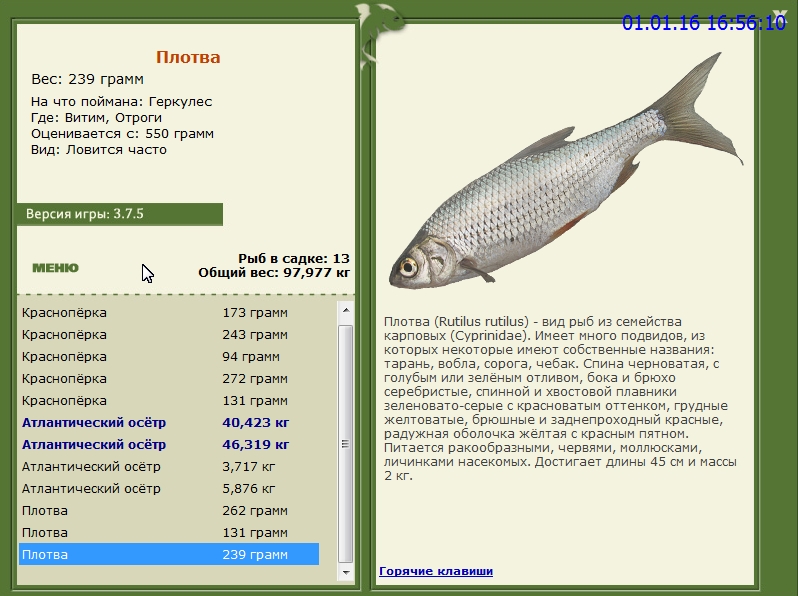Click the roach fish picture
The image size is (798, 596).
[566, 171]
